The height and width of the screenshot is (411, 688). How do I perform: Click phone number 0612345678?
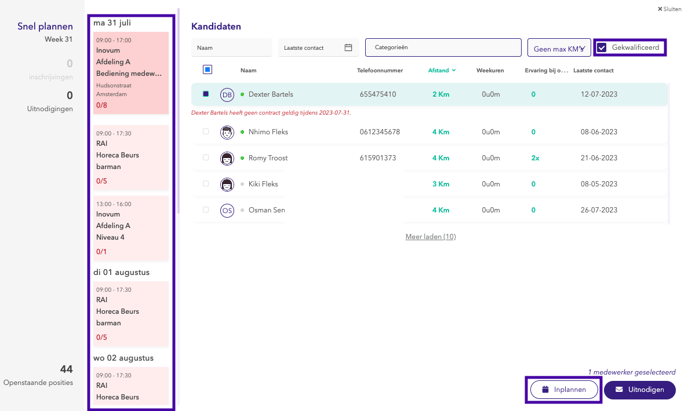(380, 132)
